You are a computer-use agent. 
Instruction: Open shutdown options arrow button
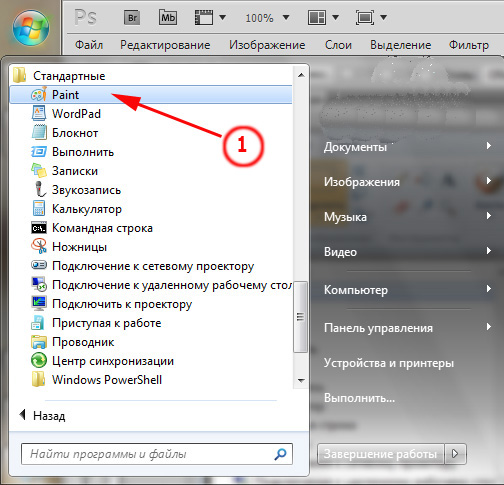tap(455, 454)
